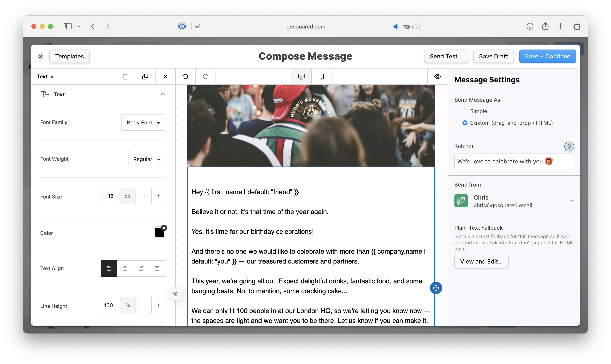Click the Save + Continue button
Viewport: 611px width, 364px height.
pyautogui.click(x=547, y=56)
